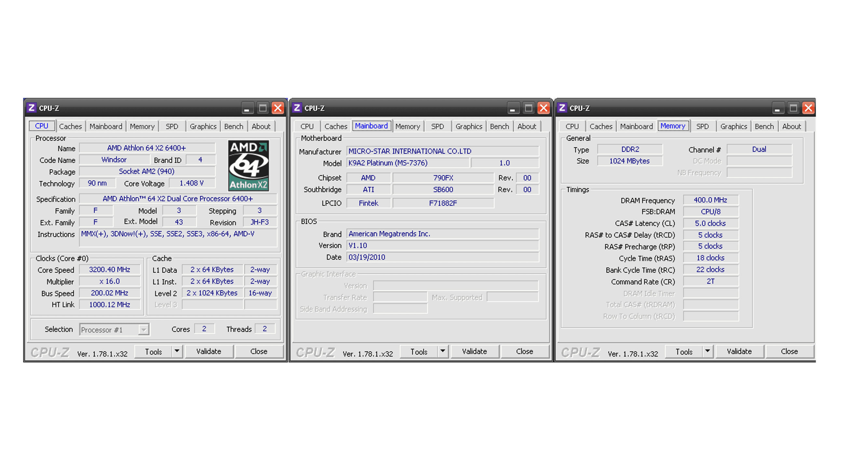Click Close button in middle window footer
Screen dimensions: 868x470
(x=525, y=351)
